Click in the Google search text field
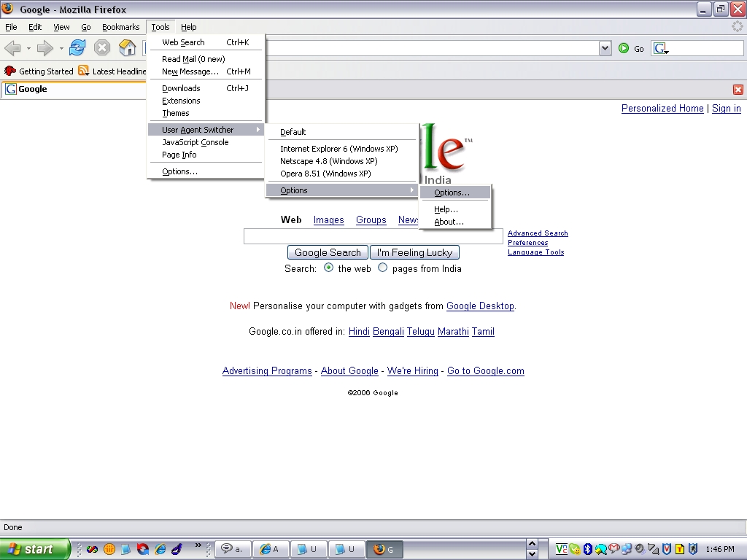747x560 pixels. click(373, 236)
